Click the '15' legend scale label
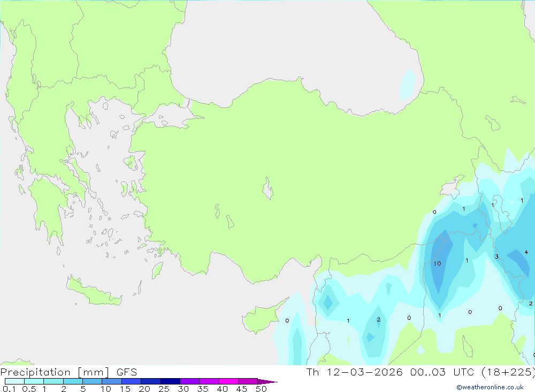Viewport: 535px width, 392px height. point(125,389)
